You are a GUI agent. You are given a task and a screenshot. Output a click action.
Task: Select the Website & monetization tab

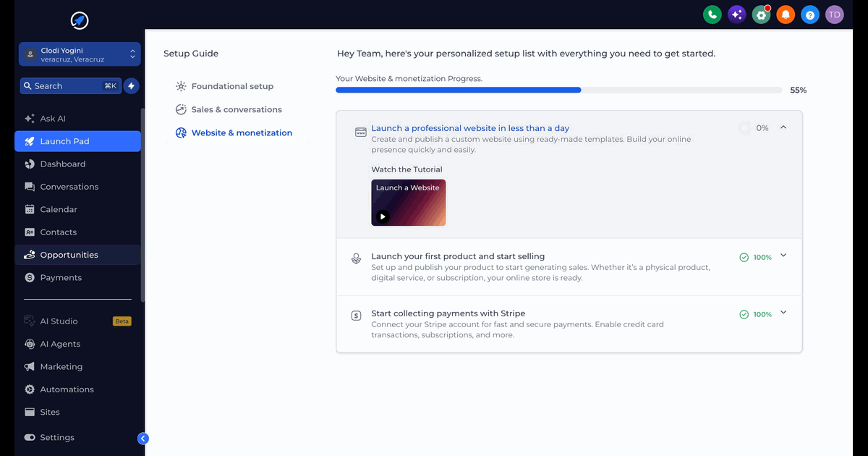(x=234, y=132)
